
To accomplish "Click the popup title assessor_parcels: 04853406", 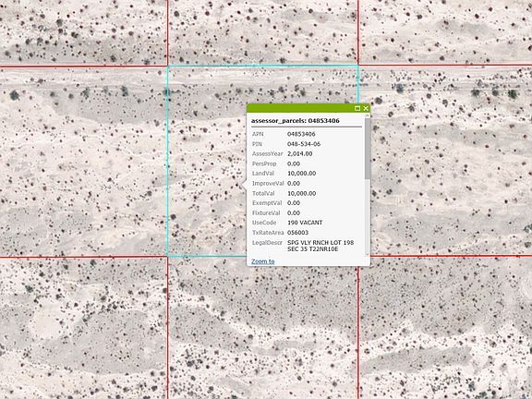I will pyautogui.click(x=296, y=121).
